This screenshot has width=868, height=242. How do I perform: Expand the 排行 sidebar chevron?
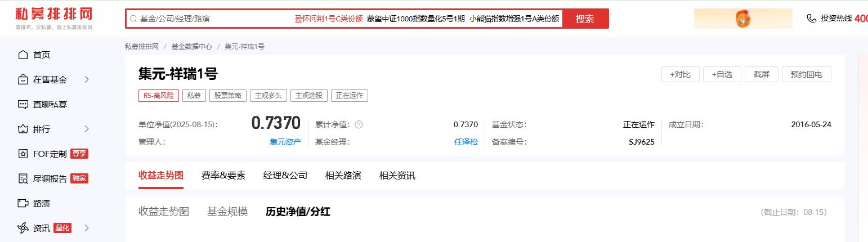pyautogui.click(x=87, y=129)
